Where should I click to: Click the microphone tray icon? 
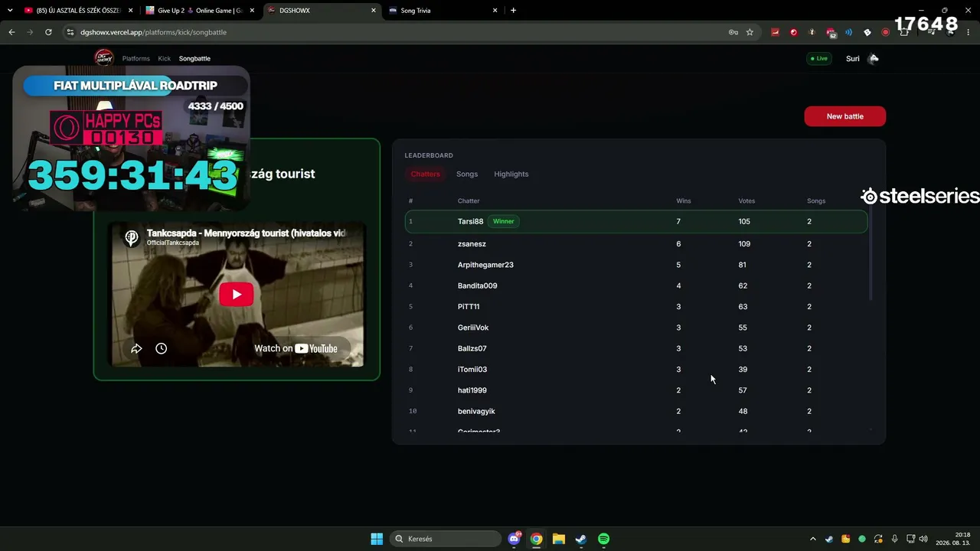pos(894,539)
